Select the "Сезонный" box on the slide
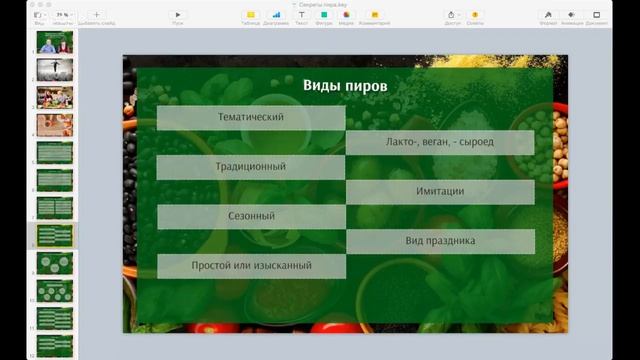The image size is (640, 360). tap(251, 217)
